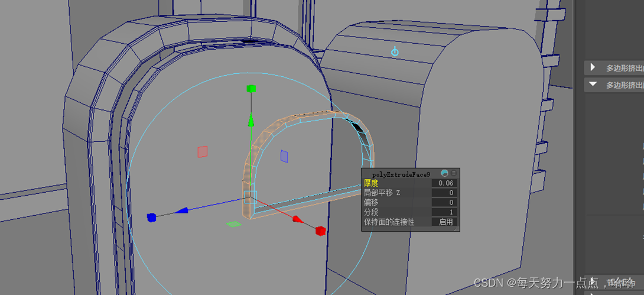644x295 pixels.
Task: Click the 局部平移 Z label
Action: (382, 193)
